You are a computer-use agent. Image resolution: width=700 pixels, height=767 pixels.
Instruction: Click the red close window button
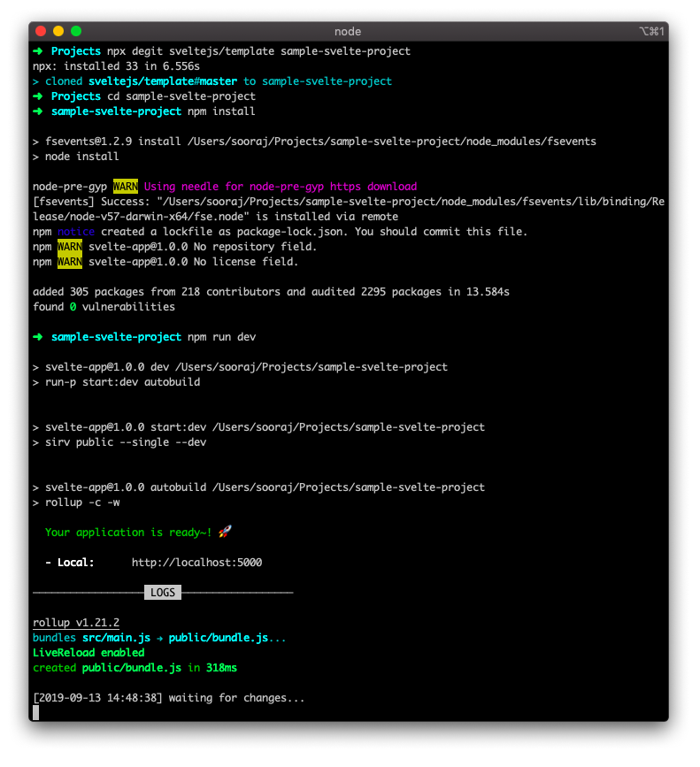pyautogui.click(x=41, y=31)
